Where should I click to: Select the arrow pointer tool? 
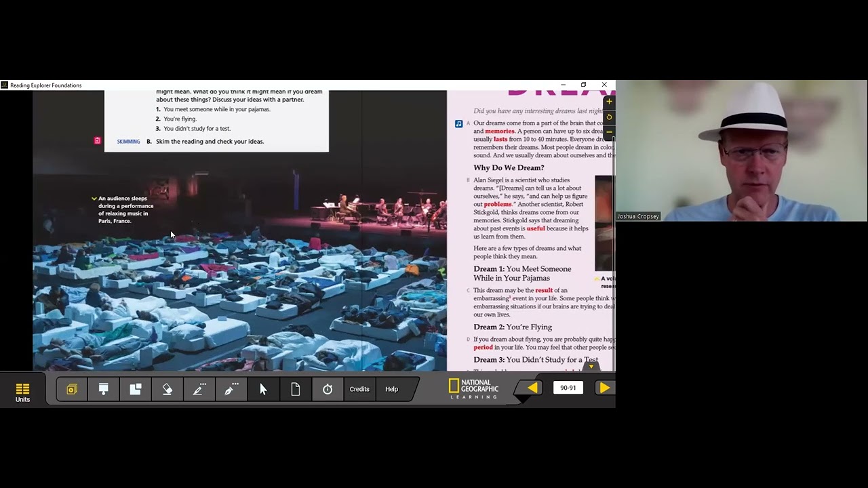[263, 389]
